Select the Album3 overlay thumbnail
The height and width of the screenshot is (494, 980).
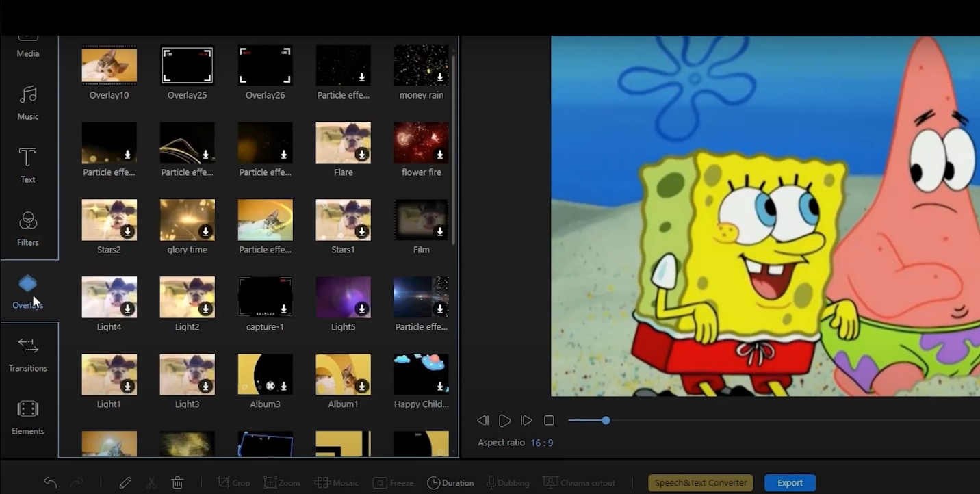pyautogui.click(x=265, y=374)
